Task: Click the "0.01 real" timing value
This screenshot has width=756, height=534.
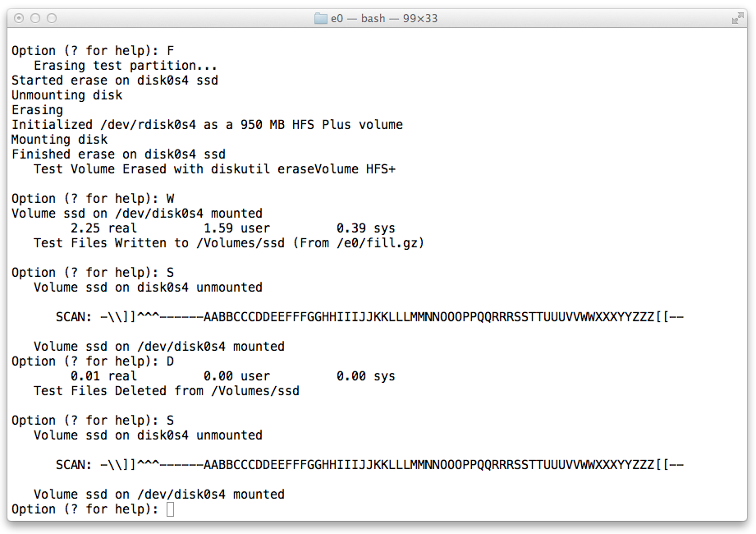Action: coord(103,376)
